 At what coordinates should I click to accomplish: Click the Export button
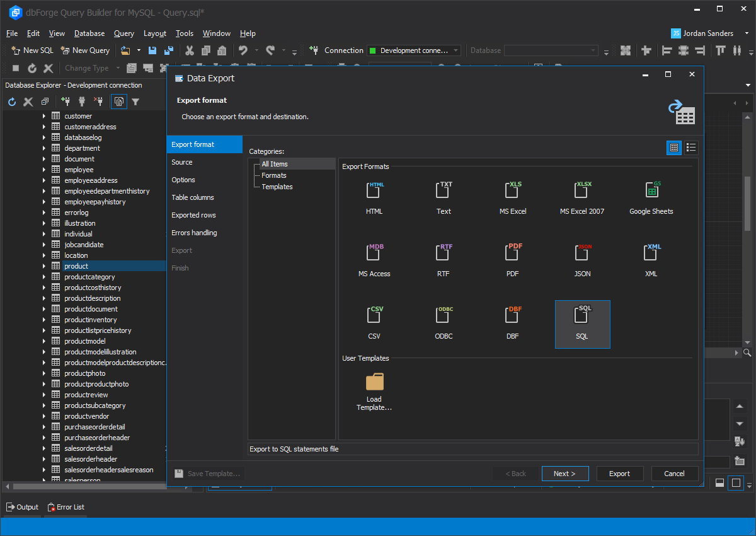tap(619, 474)
